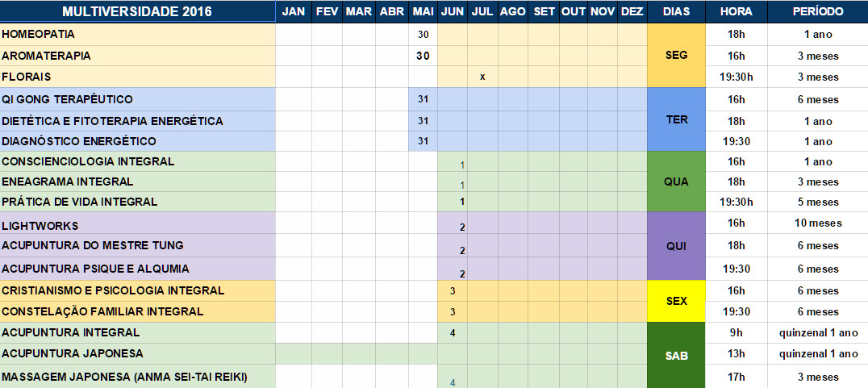This screenshot has width=868, height=388.
Task: Click the dark green SAB cell
Action: [x=676, y=356]
